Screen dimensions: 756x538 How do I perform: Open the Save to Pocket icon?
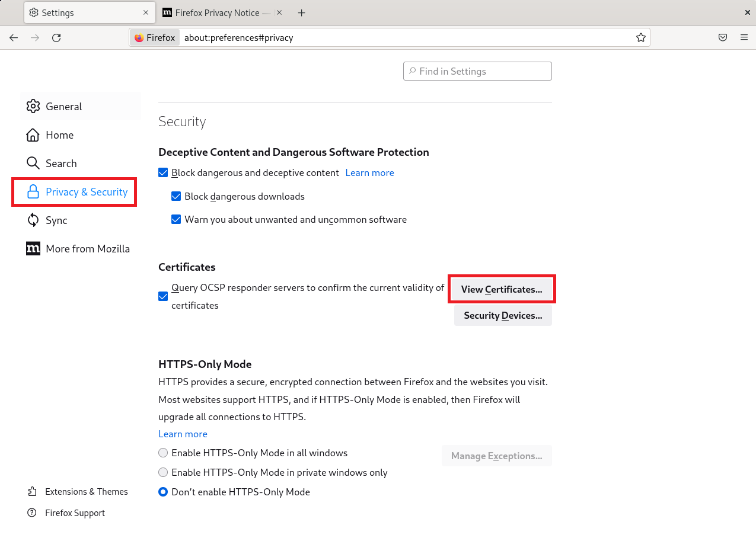coord(723,38)
